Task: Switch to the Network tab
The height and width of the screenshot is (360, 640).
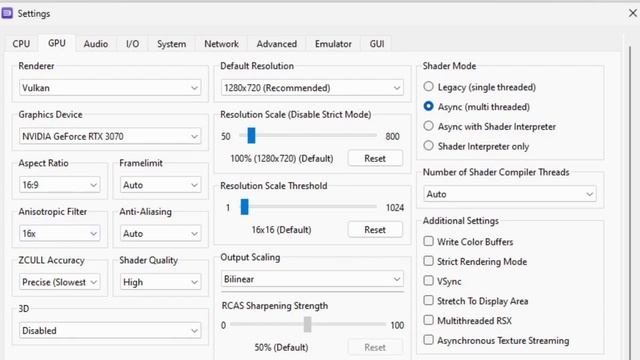Action: 221,44
